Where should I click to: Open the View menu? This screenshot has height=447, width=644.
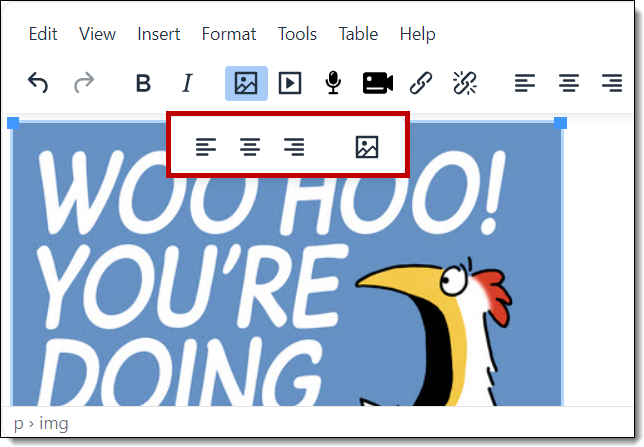coord(97,34)
